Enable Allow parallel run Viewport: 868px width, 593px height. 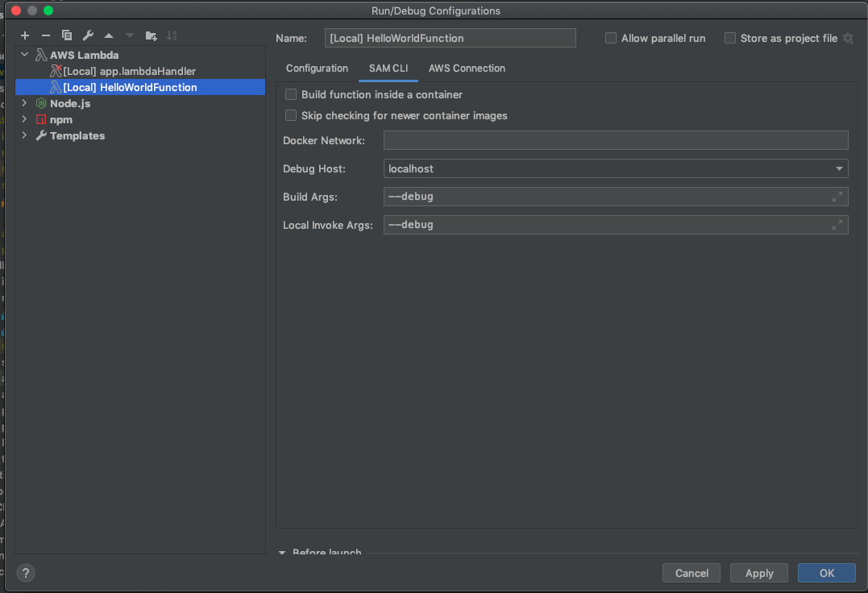pyautogui.click(x=611, y=38)
